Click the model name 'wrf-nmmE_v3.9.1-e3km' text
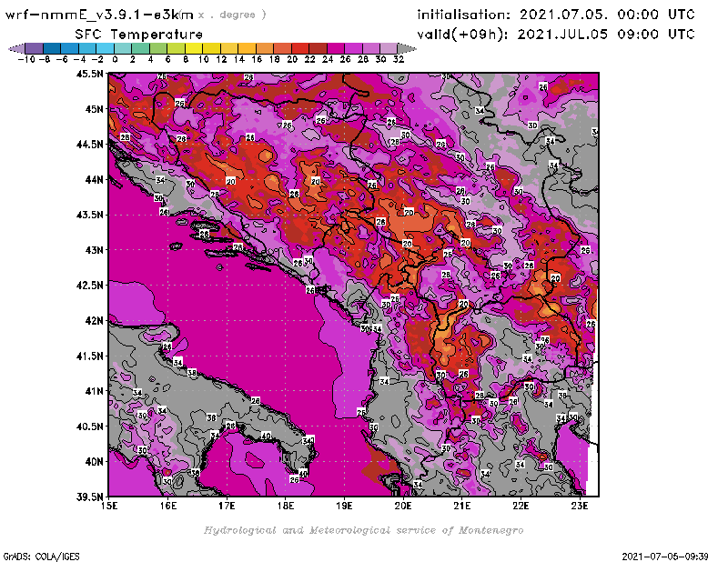The height and width of the screenshot is (562, 728). (99, 15)
